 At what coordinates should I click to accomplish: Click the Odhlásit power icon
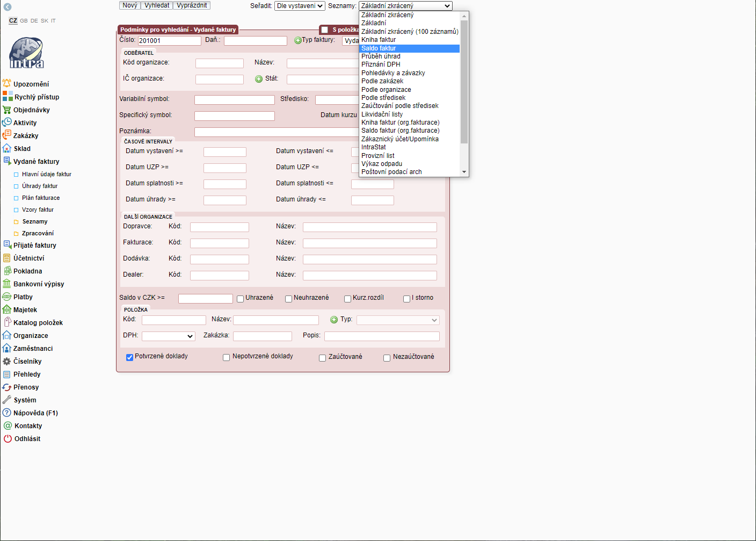coord(8,439)
